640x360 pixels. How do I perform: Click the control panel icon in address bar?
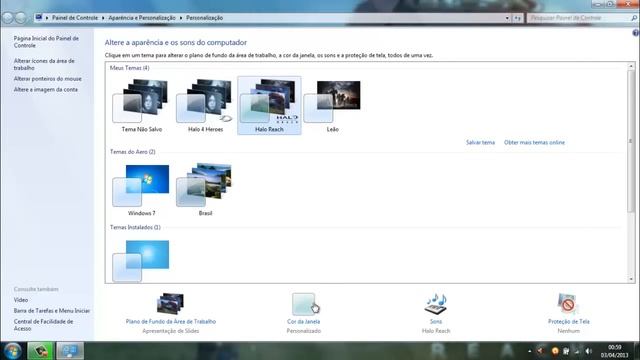[39, 18]
